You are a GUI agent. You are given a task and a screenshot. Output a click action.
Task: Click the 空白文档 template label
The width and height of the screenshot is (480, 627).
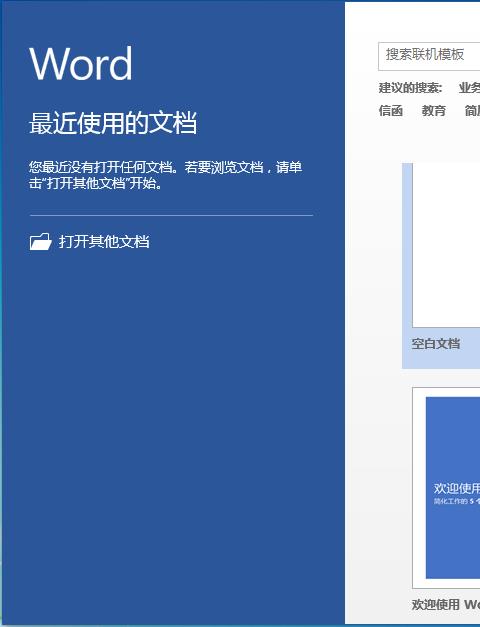(x=436, y=343)
